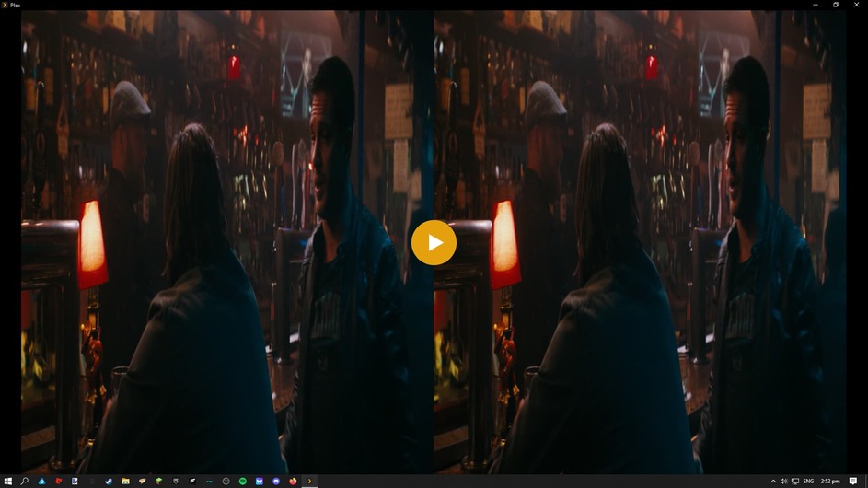Open the grey shield app in taskbar

176,482
